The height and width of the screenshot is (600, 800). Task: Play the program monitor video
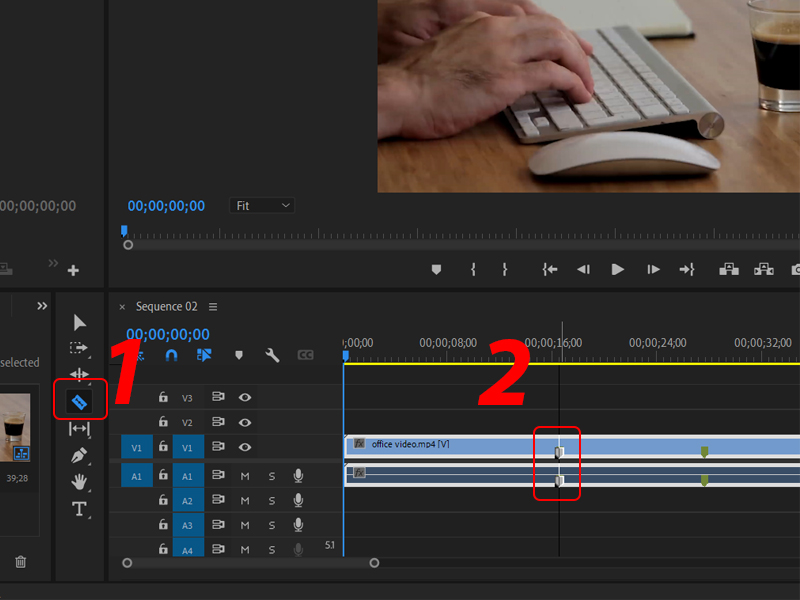point(617,269)
